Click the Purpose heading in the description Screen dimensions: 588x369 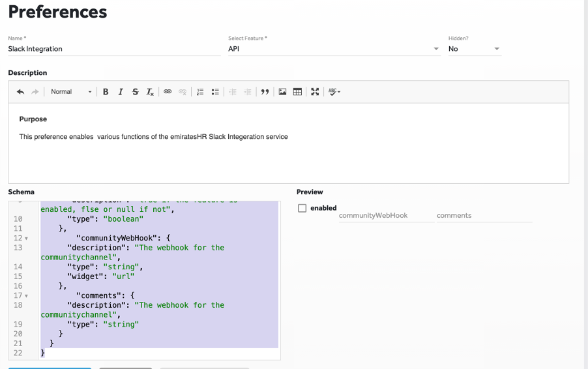(33, 119)
